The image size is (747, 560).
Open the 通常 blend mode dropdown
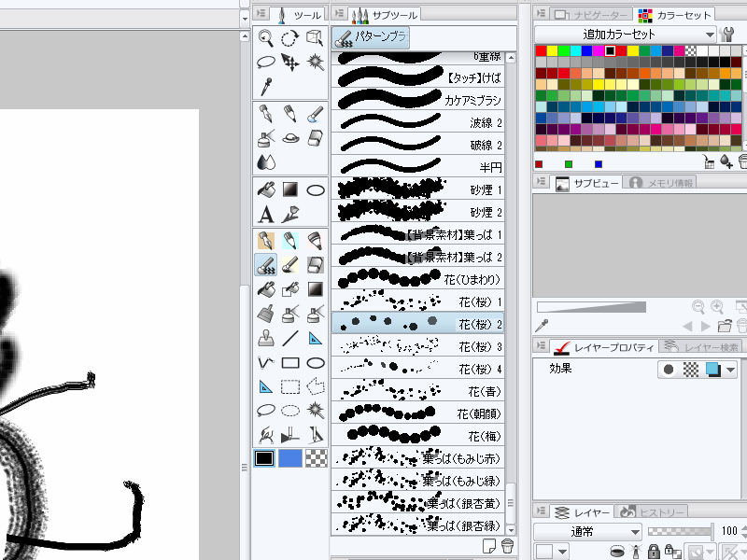[587, 531]
